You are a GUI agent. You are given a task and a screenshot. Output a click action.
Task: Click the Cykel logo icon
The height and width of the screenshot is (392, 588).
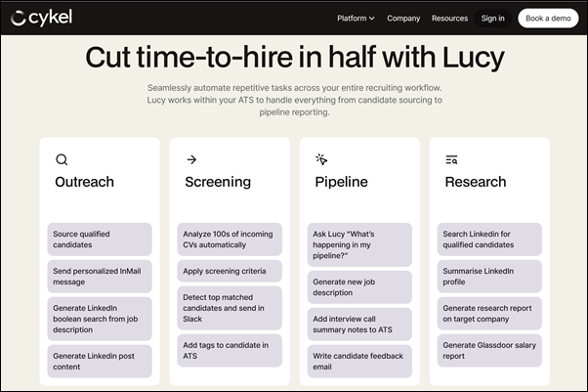click(18, 18)
